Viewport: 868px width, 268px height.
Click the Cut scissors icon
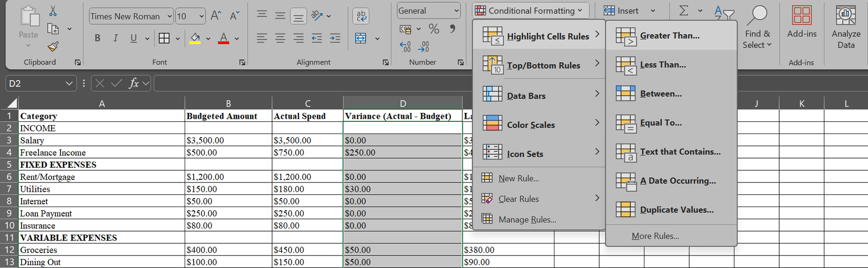[x=53, y=11]
